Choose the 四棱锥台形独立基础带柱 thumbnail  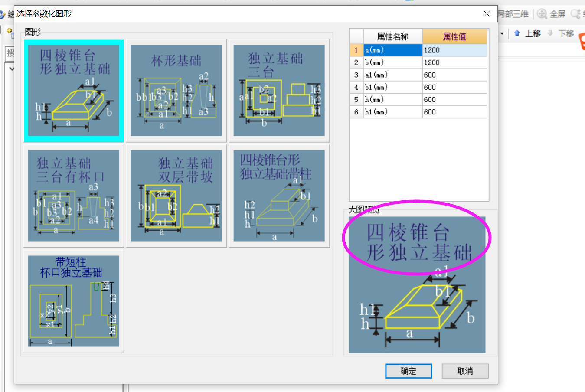(279, 196)
